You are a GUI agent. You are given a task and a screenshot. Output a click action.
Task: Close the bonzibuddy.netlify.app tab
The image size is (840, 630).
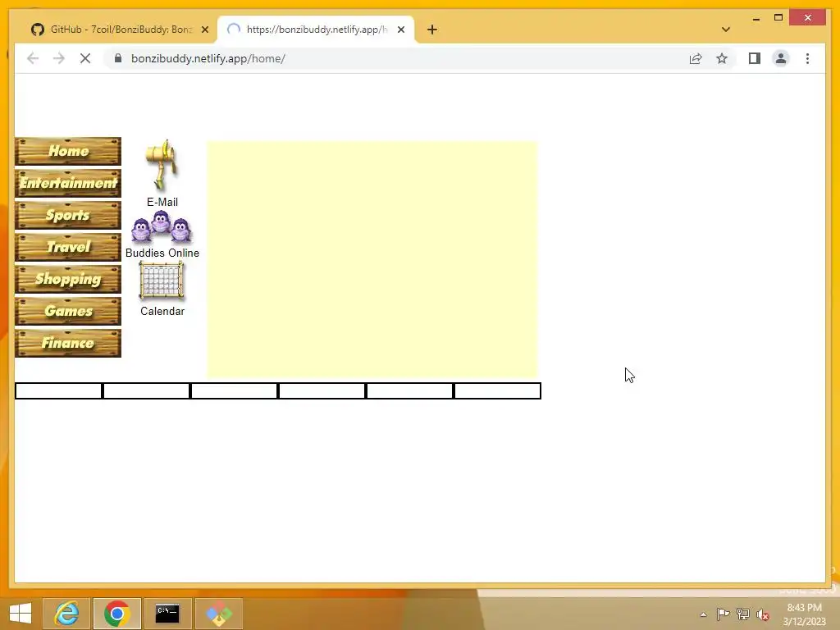[400, 30]
